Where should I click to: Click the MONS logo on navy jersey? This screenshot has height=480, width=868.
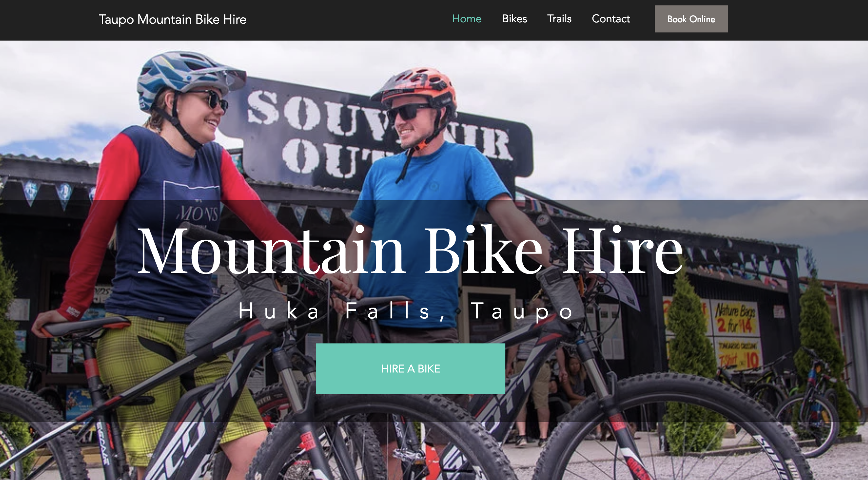pyautogui.click(x=198, y=214)
